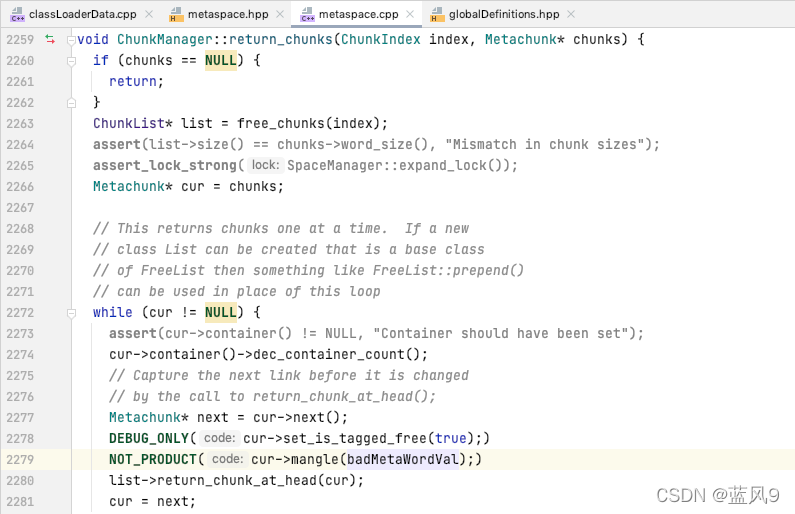Click the comment 'This returns chunks one at a time'
The height and width of the screenshot is (514, 795).
point(240,229)
